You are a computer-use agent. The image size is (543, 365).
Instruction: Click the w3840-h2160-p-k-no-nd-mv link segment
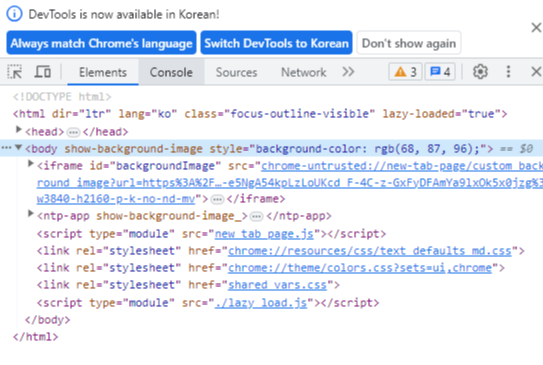[116, 199]
